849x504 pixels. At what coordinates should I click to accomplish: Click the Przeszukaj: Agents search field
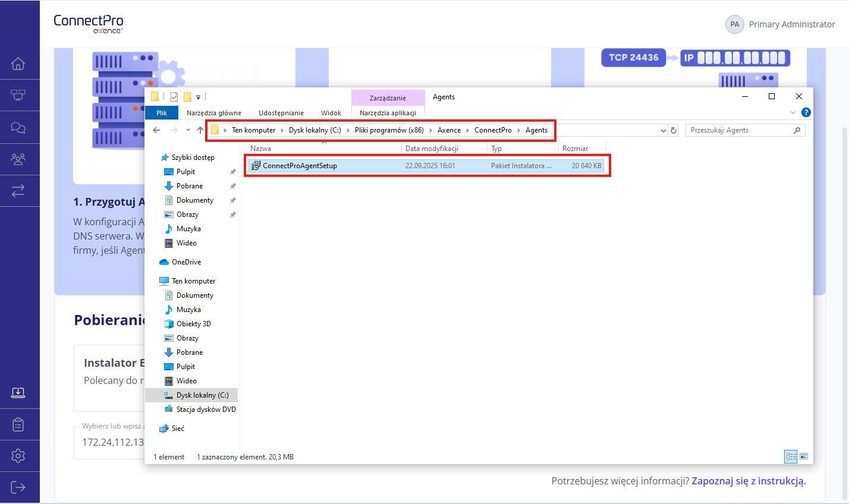740,130
